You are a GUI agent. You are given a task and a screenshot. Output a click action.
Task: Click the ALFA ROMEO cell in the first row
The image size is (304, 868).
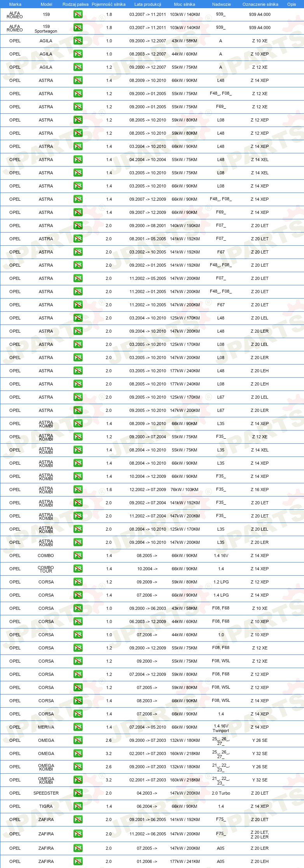(15, 15)
